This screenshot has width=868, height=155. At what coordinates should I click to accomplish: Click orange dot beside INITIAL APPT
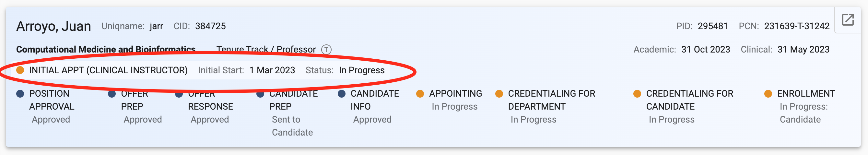point(20,70)
